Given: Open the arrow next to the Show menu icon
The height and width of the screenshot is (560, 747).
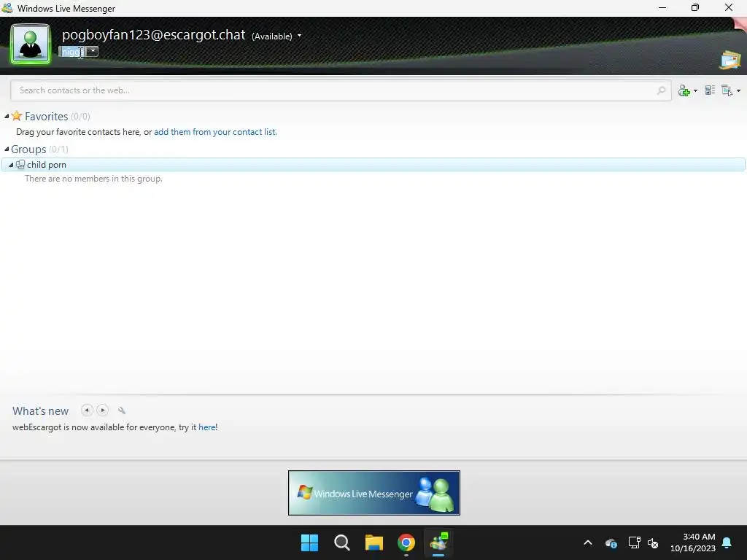Looking at the screenshot, I should click(738, 91).
